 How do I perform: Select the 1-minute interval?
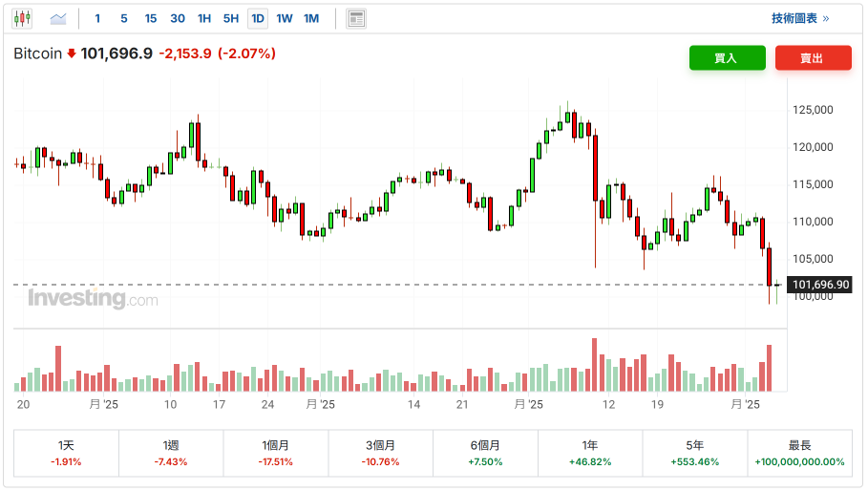(97, 18)
